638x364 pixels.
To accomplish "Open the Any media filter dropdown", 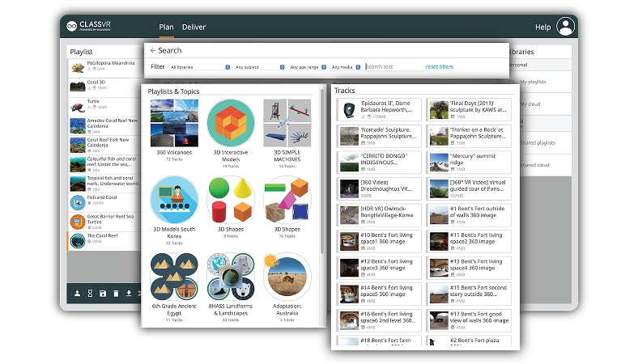I will tap(346, 67).
